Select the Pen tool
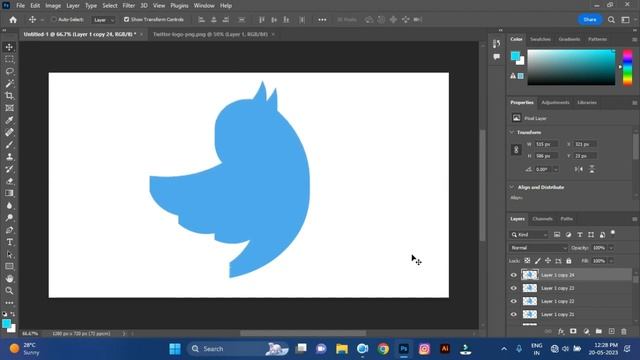 [9, 230]
